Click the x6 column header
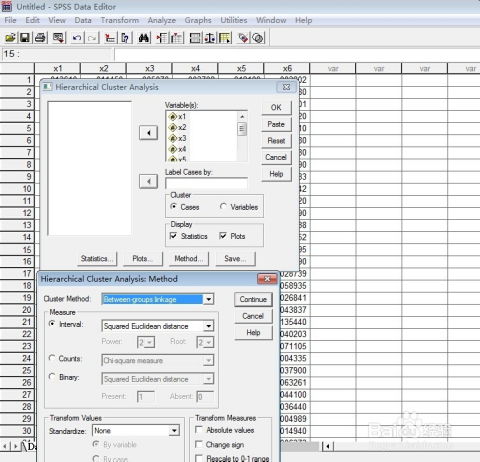The width and height of the screenshot is (480, 462). coord(287,68)
